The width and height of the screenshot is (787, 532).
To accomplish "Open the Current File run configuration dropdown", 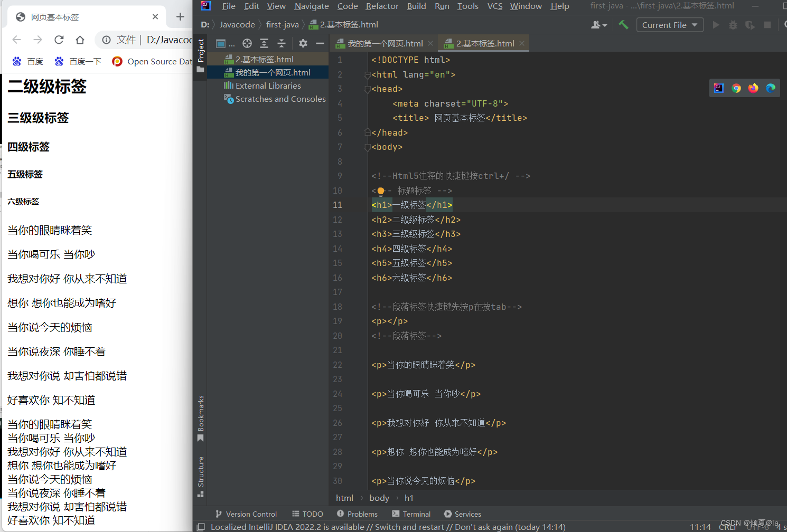I will pos(670,25).
